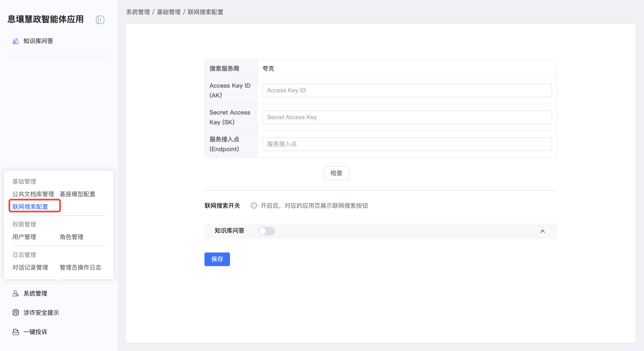Click the 知识库问答 label in the switch row
Image resolution: width=644 pixels, height=351 pixels.
click(229, 231)
